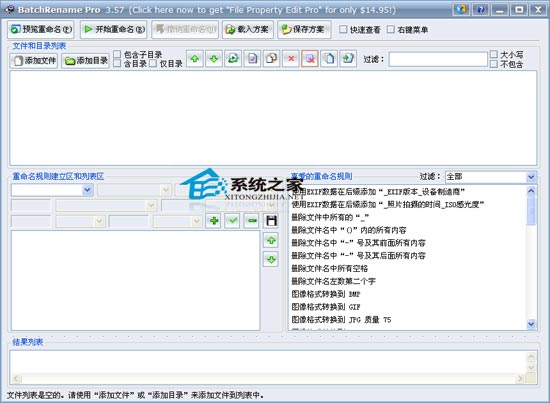Move rule up with green arrow beside rule list
Image resolution: width=550 pixels, height=403 pixels.
[x=271, y=240]
